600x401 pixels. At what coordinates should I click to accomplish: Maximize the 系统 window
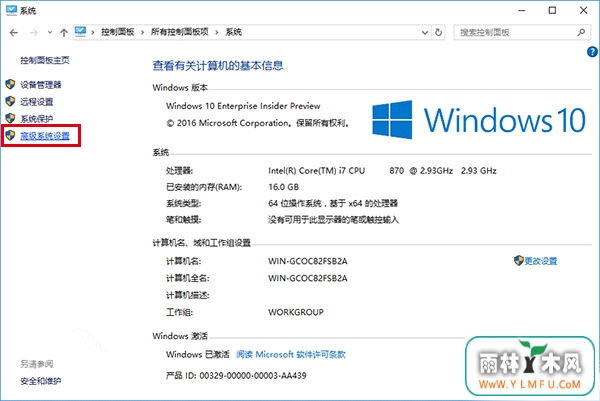coord(552,10)
